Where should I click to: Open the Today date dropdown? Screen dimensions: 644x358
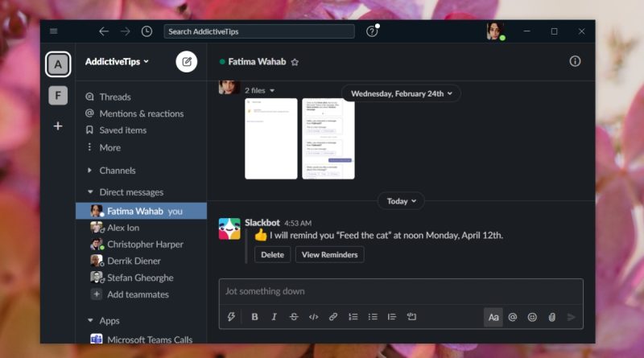401,201
